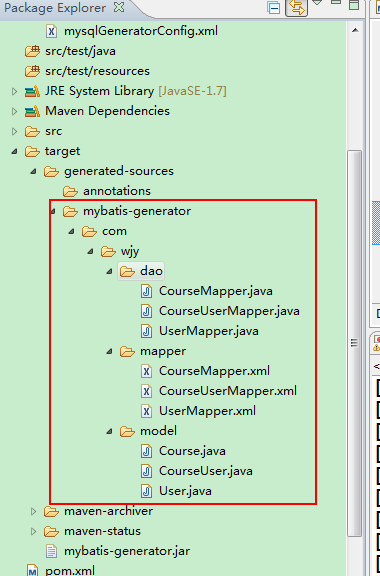Select mysqlGeneratorConfig.xml file
The image size is (380, 576).
click(x=141, y=31)
